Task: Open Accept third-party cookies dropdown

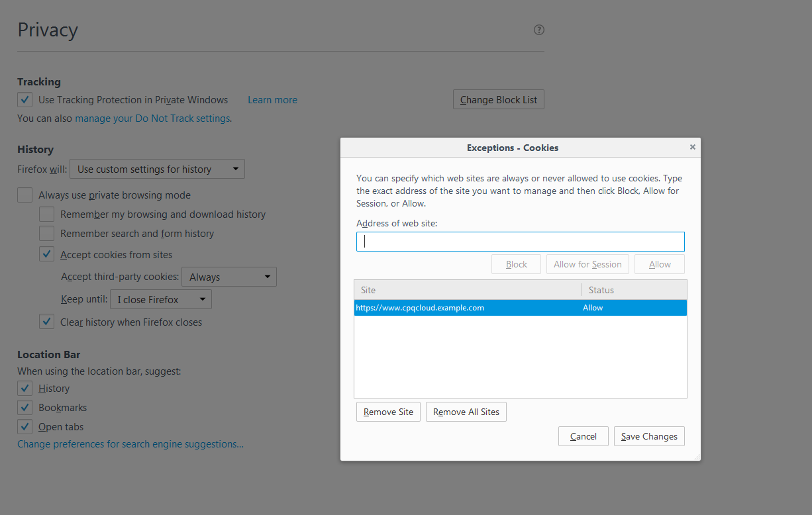Action: click(229, 277)
